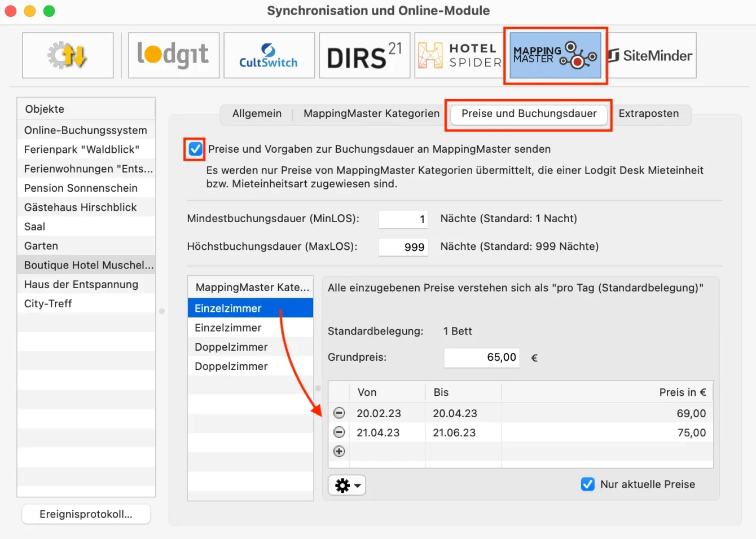The height and width of the screenshot is (539, 756).
Task: Toggle sending prices to MappingMaster checkbox
Action: [195, 149]
